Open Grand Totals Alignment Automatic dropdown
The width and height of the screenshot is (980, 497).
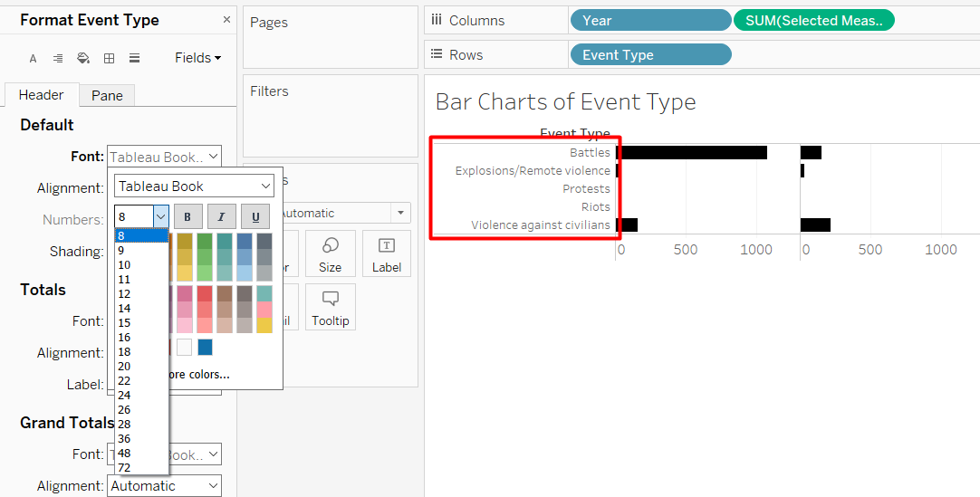164,486
